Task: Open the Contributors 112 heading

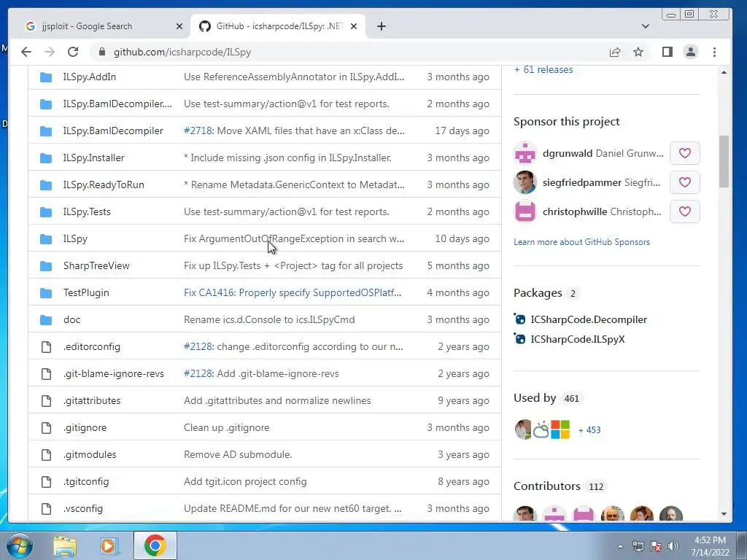Action: tap(558, 486)
